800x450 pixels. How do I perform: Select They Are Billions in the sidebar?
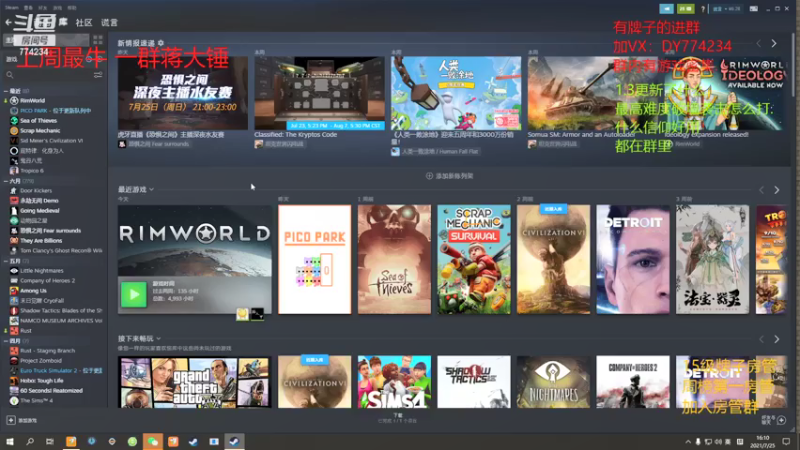point(41,240)
